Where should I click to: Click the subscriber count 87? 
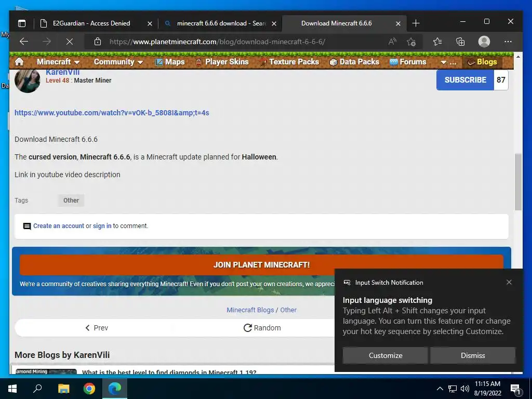tap(501, 79)
